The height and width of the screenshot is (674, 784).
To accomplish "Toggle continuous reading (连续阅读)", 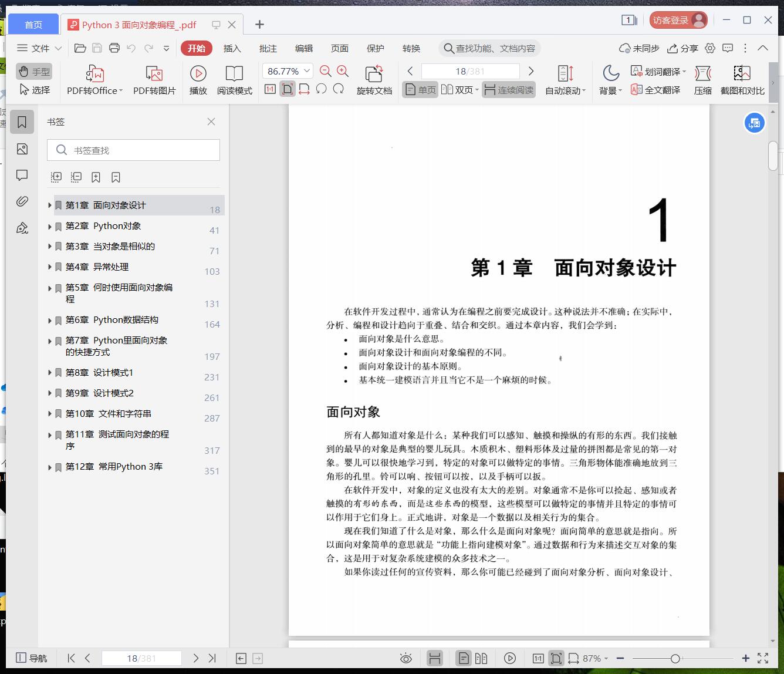I will pos(509,90).
